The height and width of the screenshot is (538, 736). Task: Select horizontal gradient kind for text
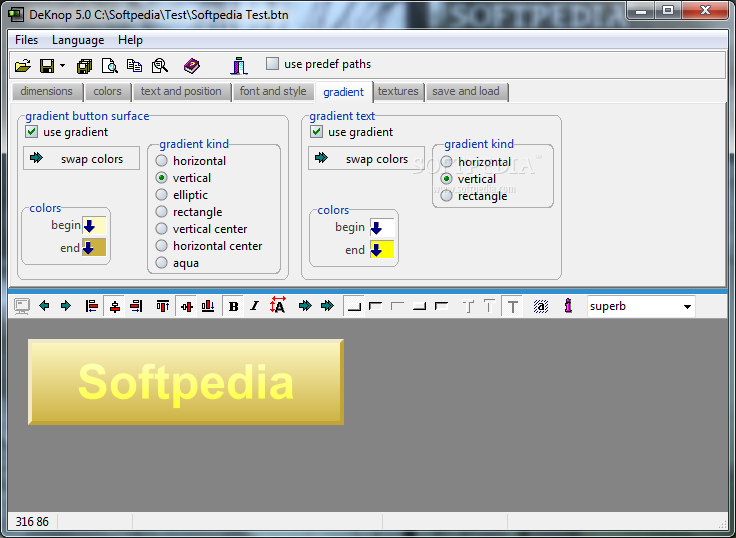click(x=446, y=161)
